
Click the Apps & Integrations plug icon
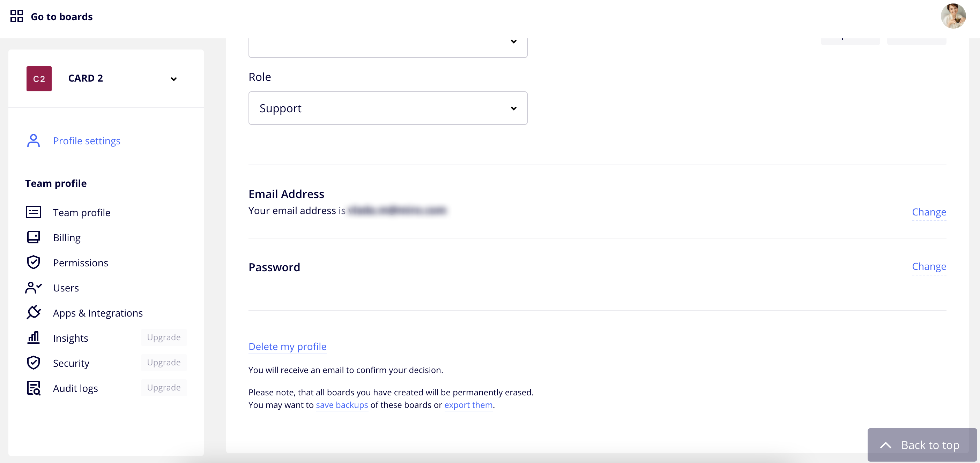[34, 312]
